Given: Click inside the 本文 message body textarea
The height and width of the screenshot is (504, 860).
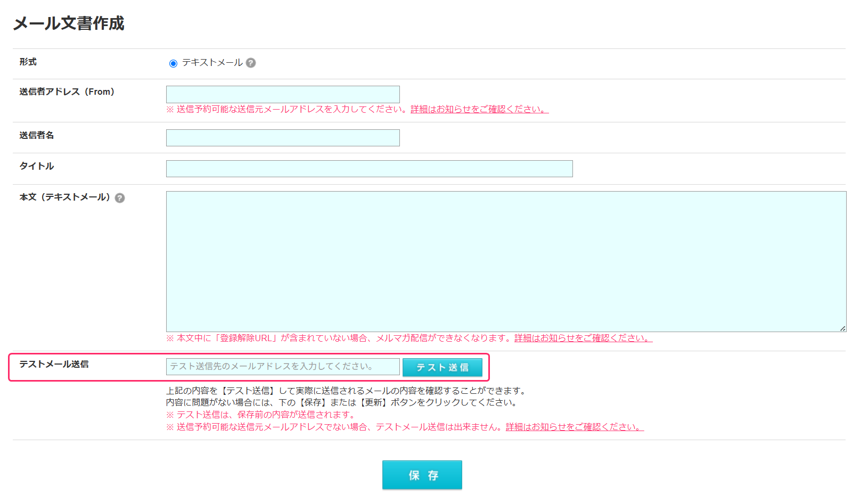Looking at the screenshot, I should (x=506, y=261).
